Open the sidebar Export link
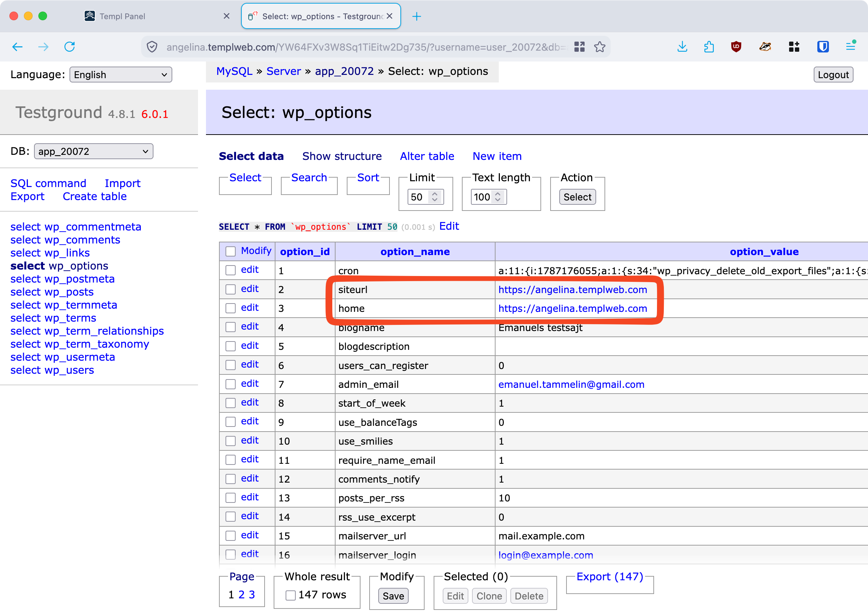 click(x=27, y=196)
